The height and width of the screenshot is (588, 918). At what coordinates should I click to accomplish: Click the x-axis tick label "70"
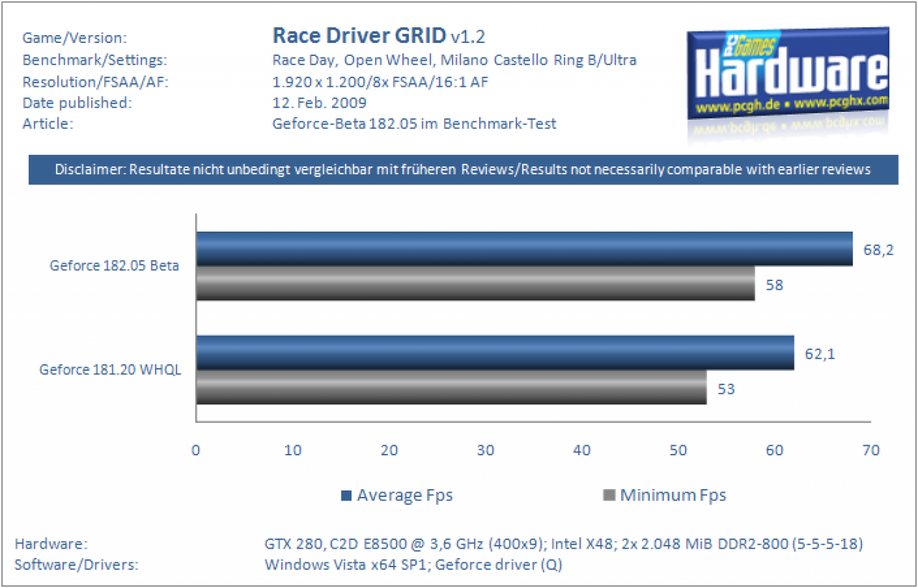pos(871,450)
